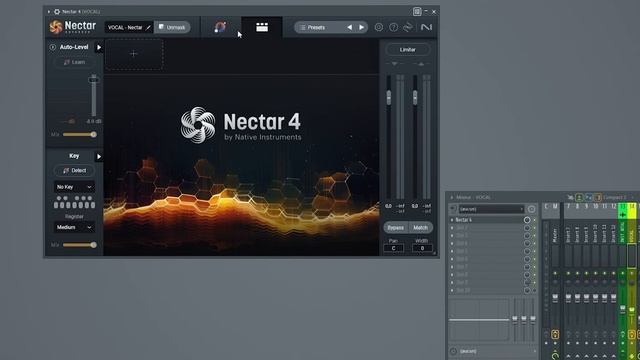Mute insert track 9 green LED
Image resolution: width=640 pixels, height=360 pixels.
pyautogui.click(x=587, y=273)
